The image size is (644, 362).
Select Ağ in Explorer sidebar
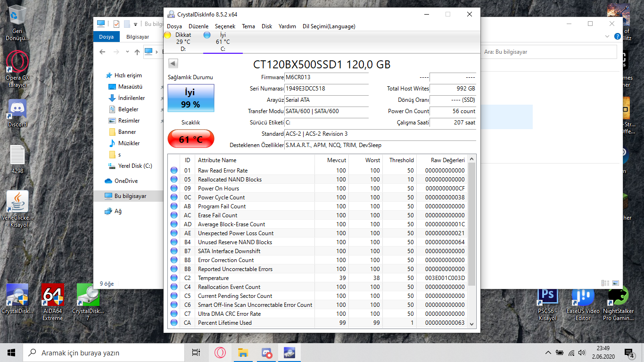[113, 211]
